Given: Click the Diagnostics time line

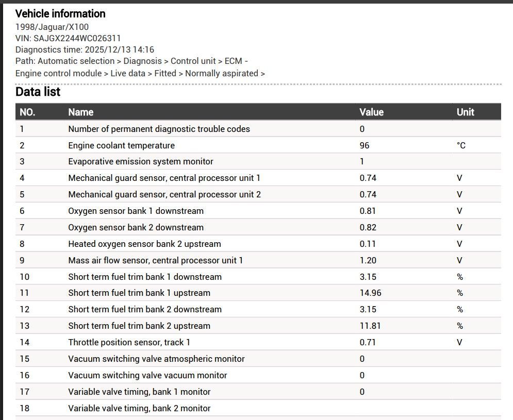Looking at the screenshot, I should [85, 49].
